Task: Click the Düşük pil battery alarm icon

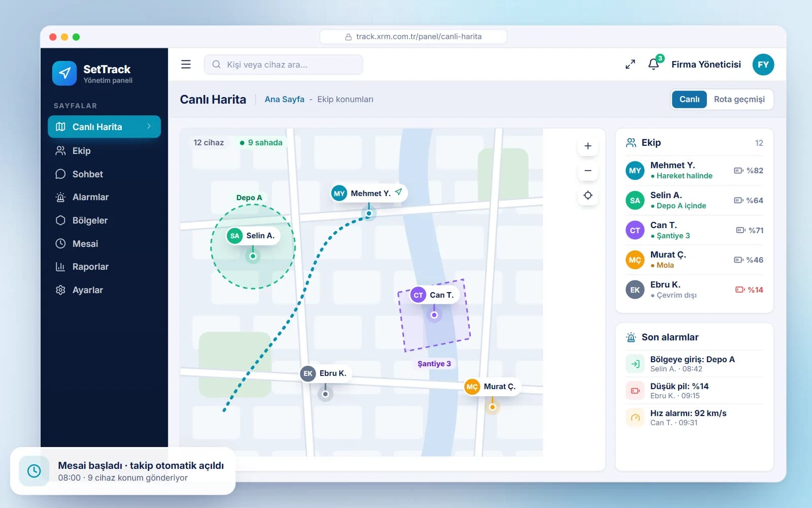Action: click(x=635, y=391)
